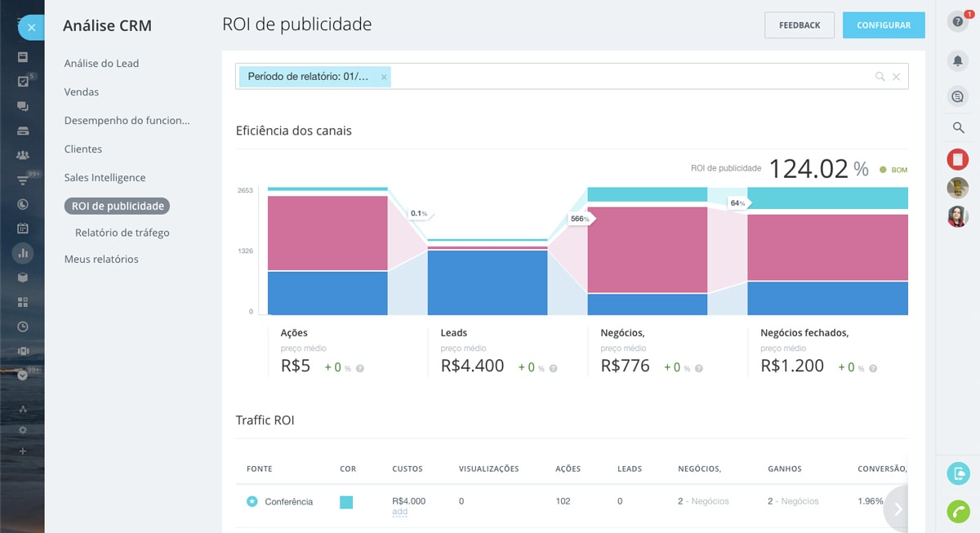The width and height of the screenshot is (980, 533).
Task: Open the notifications bell icon
Action: (x=958, y=60)
